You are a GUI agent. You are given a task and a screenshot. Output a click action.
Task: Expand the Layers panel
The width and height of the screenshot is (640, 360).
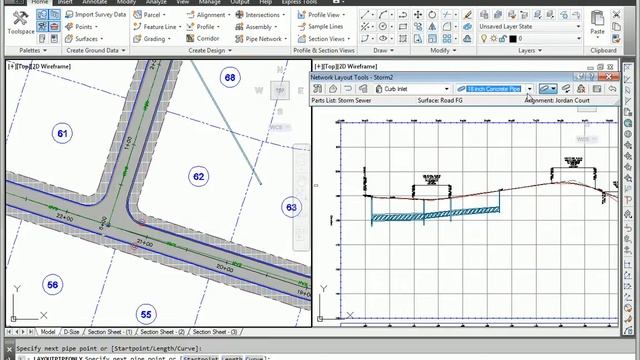530,51
